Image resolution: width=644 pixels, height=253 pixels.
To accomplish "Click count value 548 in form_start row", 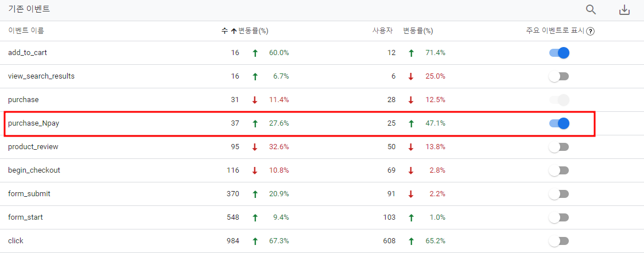I will [233, 217].
